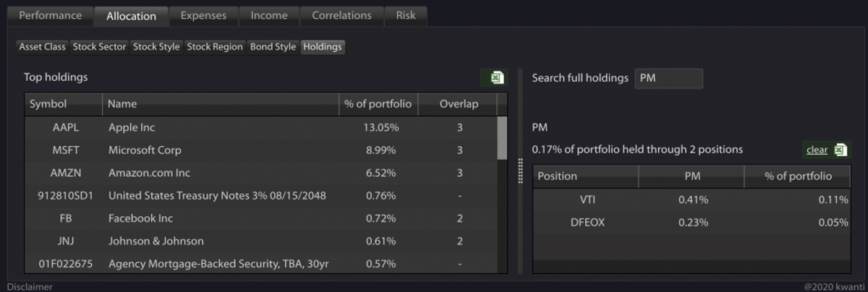
Task: Switch to the Performance tab
Action: point(51,15)
